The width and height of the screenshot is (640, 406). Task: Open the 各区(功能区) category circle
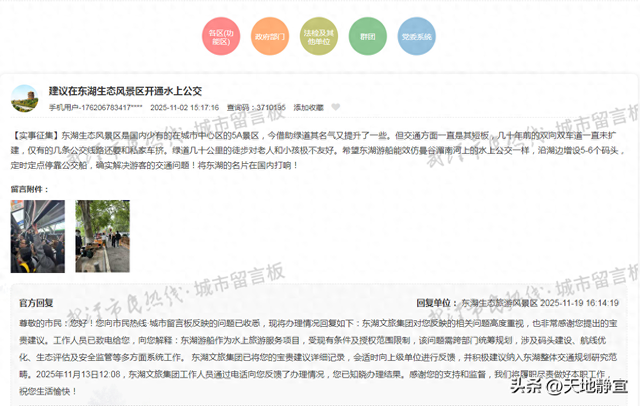(221, 36)
